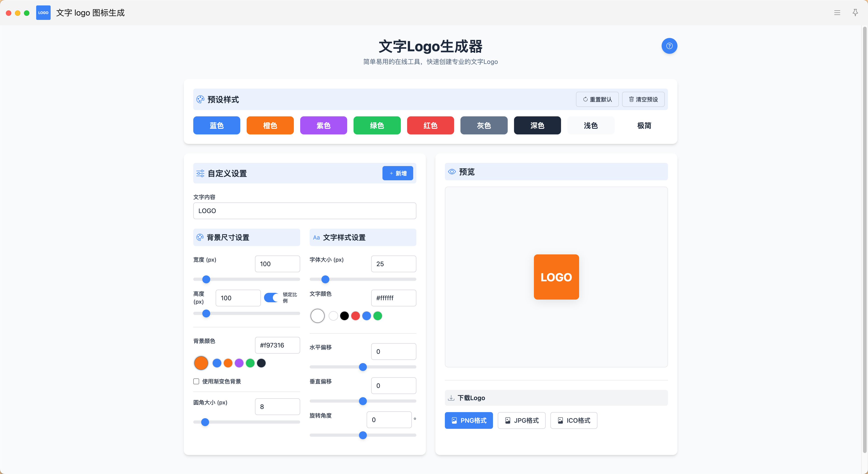Enable the 使用渐变色背景 checkbox
868x474 pixels.
click(x=196, y=381)
